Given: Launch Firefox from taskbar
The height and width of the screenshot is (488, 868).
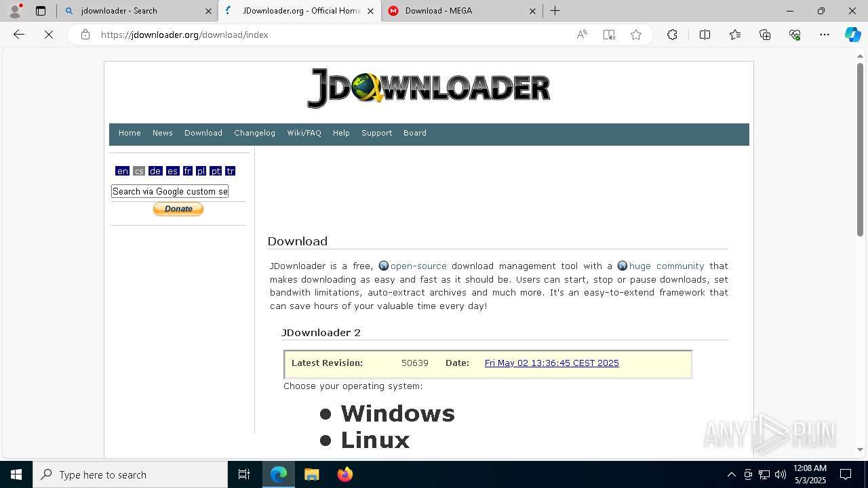Looking at the screenshot, I should click(344, 474).
